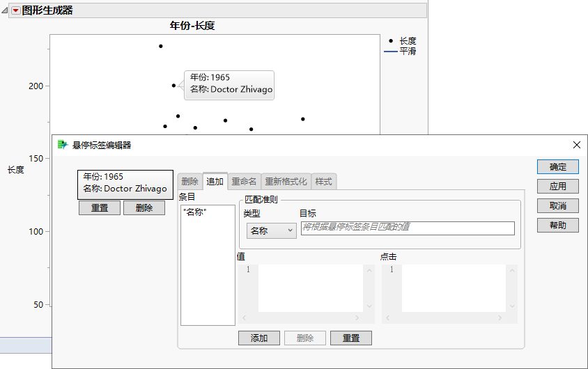
Task: Click 重置 below the label preview
Action: [100, 208]
